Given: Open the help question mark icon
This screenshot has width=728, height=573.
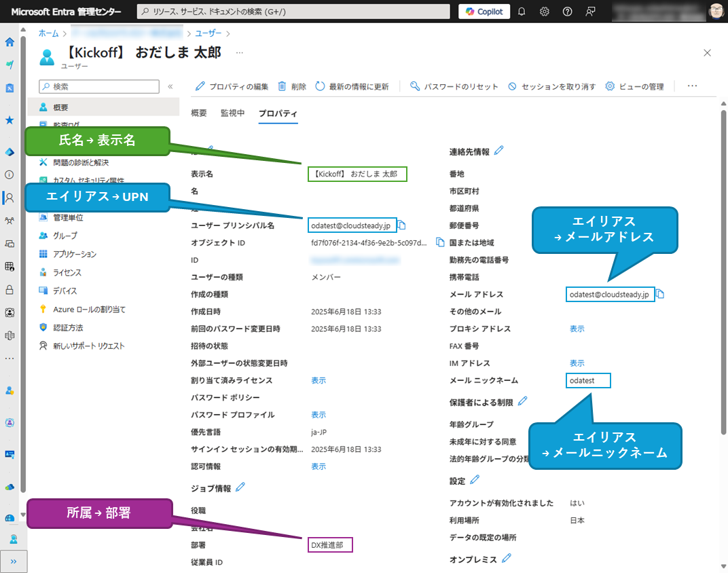Looking at the screenshot, I should [x=567, y=12].
